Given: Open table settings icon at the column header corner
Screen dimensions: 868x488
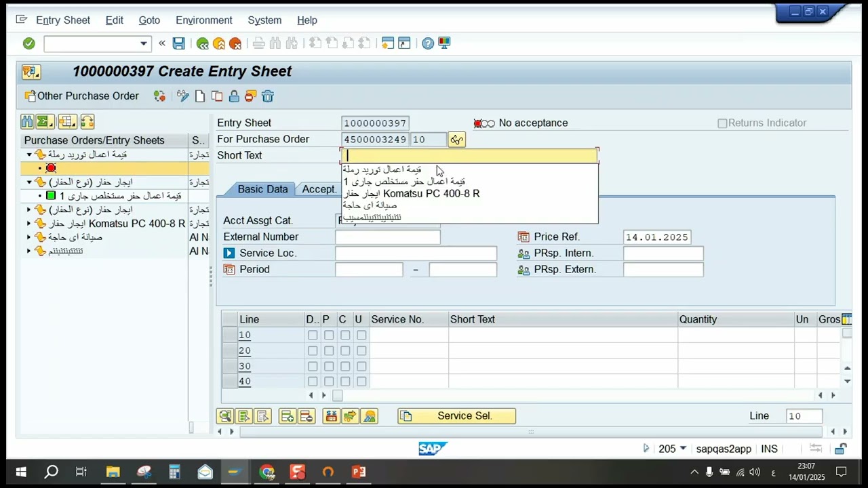Looking at the screenshot, I should click(846, 319).
